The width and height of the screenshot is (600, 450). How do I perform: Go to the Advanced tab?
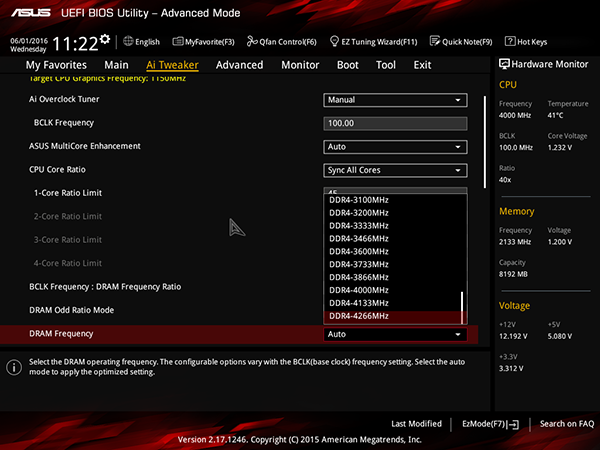240,65
